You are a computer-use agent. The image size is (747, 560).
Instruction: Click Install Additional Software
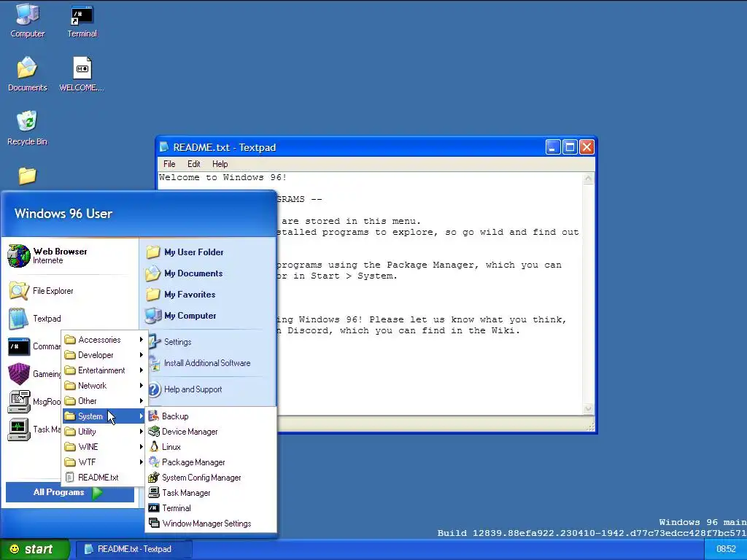pos(206,363)
